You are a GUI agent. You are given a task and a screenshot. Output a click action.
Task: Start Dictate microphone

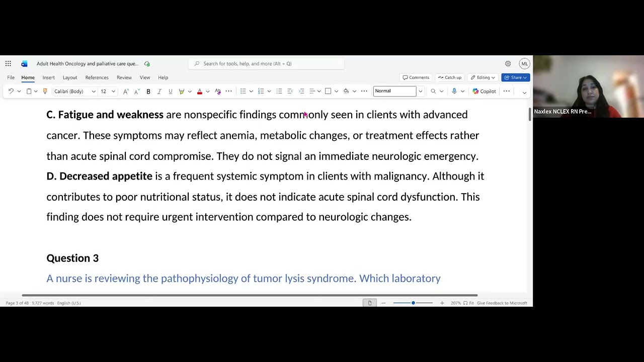tap(454, 92)
